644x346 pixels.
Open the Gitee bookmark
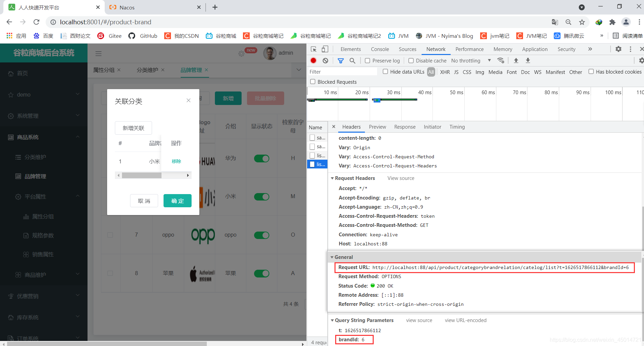click(x=109, y=36)
